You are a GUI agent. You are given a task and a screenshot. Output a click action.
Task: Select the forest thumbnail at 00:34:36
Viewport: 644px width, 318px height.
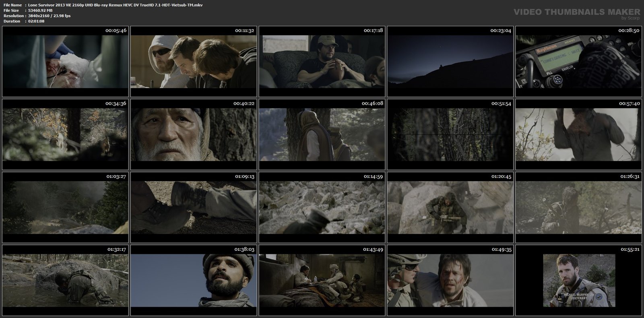coord(65,134)
